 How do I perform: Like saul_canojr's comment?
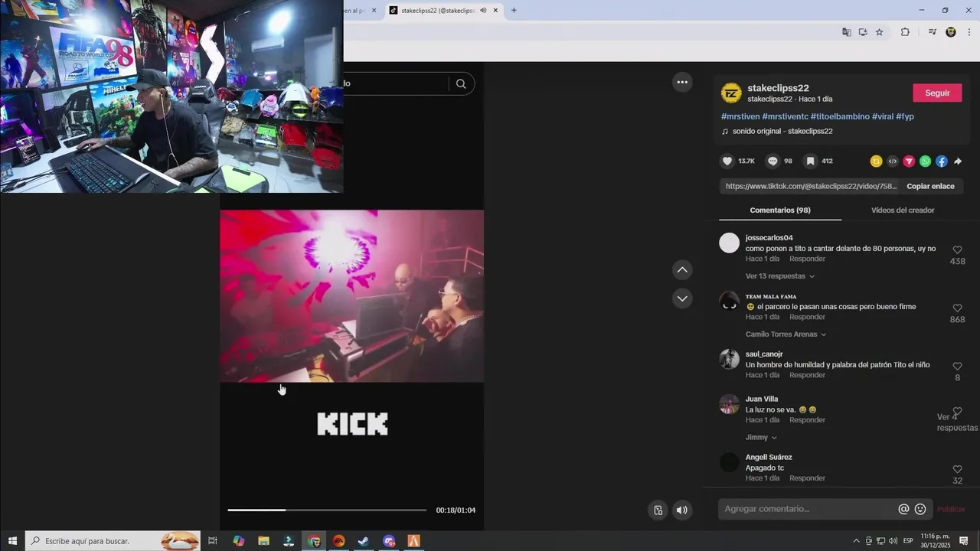click(957, 367)
